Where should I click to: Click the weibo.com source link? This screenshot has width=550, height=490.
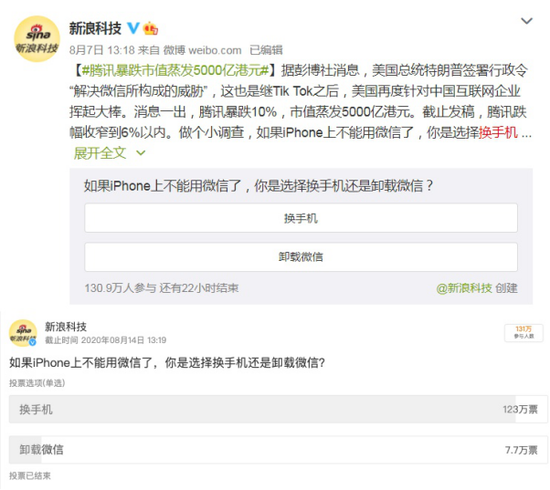click(215, 51)
